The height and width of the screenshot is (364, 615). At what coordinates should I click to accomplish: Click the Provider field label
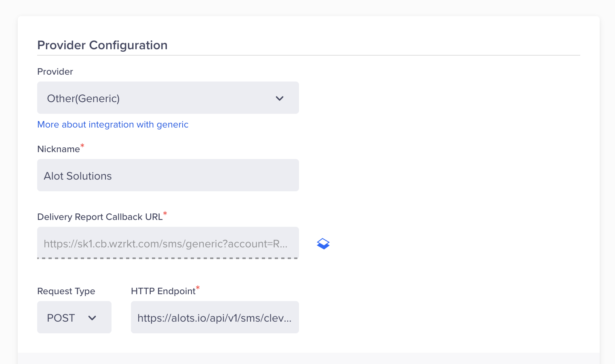[x=55, y=71]
